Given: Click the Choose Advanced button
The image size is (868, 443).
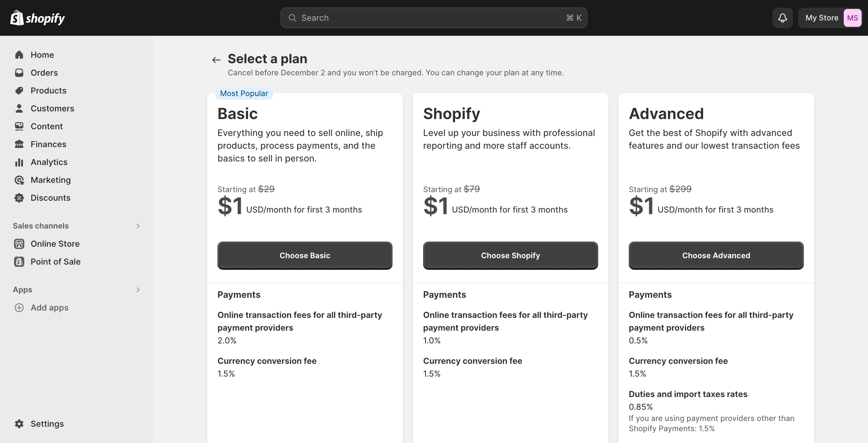Looking at the screenshot, I should pos(716,255).
